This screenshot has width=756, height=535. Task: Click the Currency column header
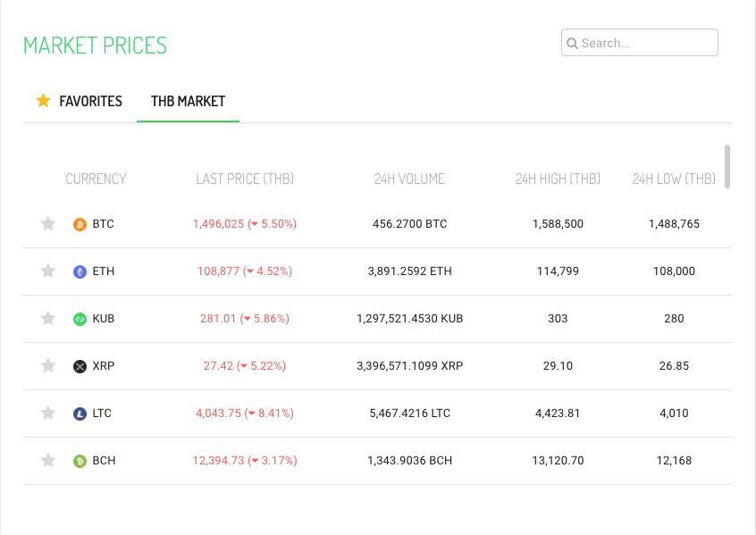pyautogui.click(x=96, y=179)
